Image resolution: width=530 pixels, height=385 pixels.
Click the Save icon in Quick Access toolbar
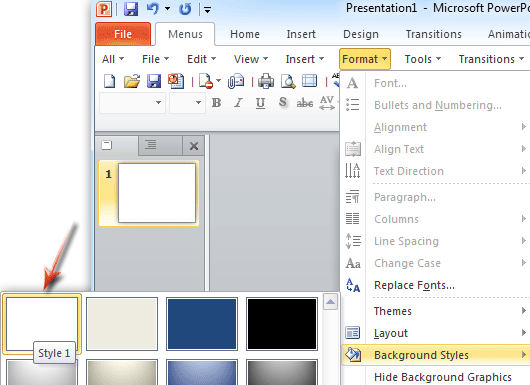pos(131,9)
